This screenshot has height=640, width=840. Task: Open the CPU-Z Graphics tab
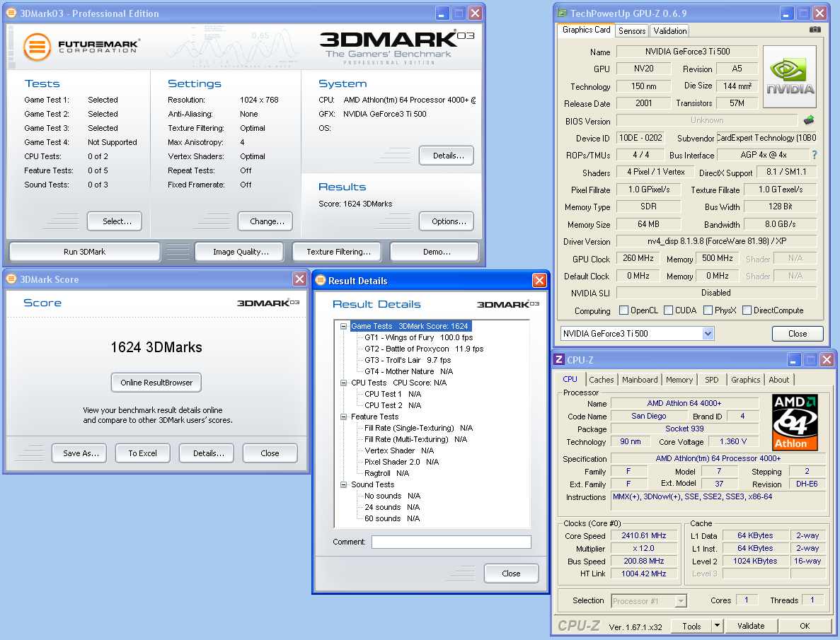[745, 380]
